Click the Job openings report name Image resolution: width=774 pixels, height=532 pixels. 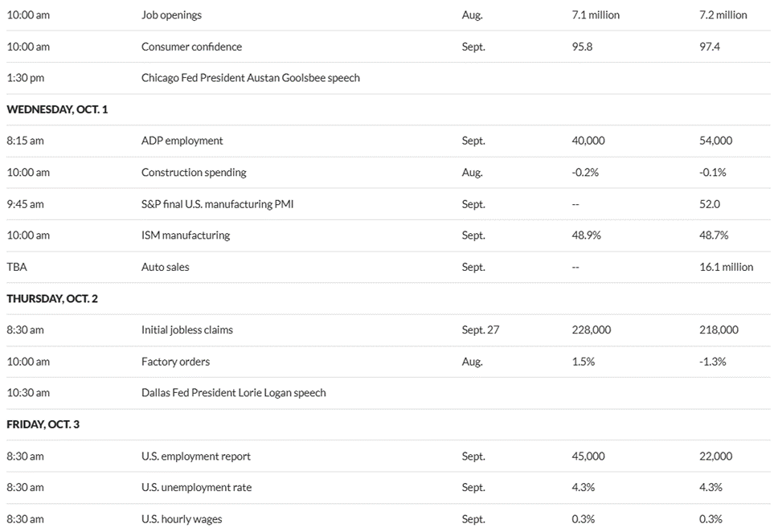click(171, 15)
